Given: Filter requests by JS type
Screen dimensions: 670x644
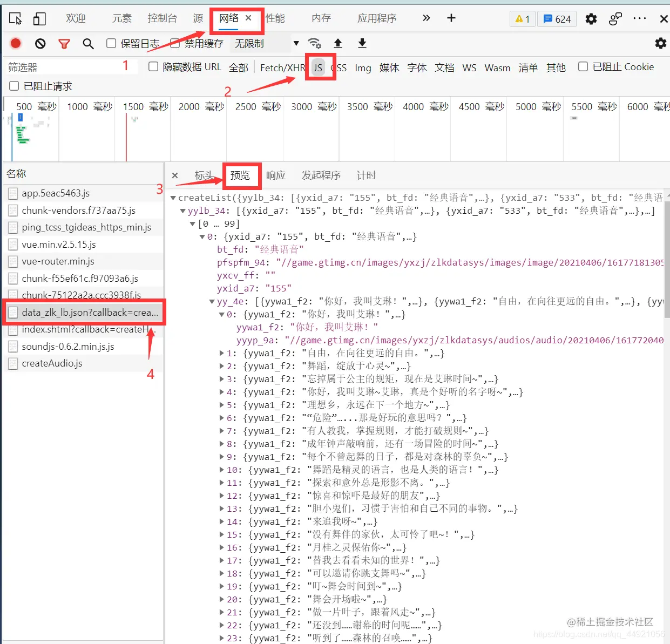Looking at the screenshot, I should click(x=319, y=67).
